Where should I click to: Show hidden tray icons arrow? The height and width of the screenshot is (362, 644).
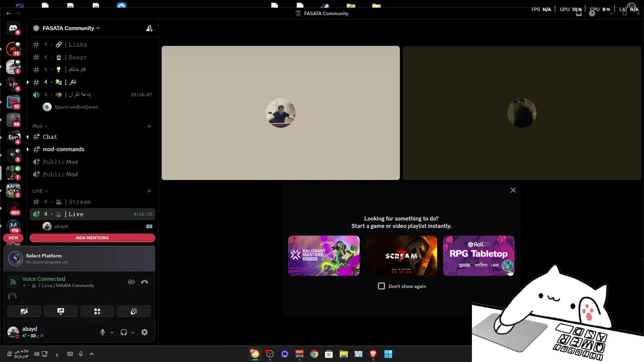[91, 354]
